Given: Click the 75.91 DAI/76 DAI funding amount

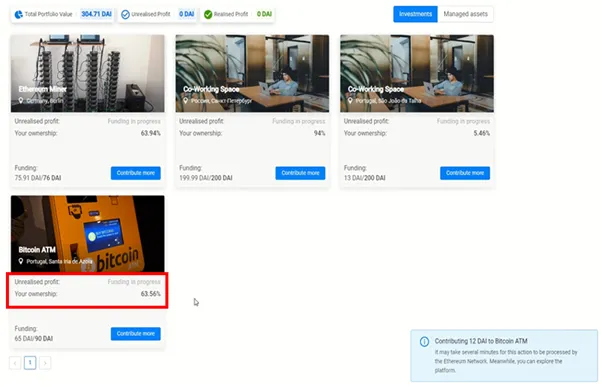Looking at the screenshot, I should pos(38,178).
